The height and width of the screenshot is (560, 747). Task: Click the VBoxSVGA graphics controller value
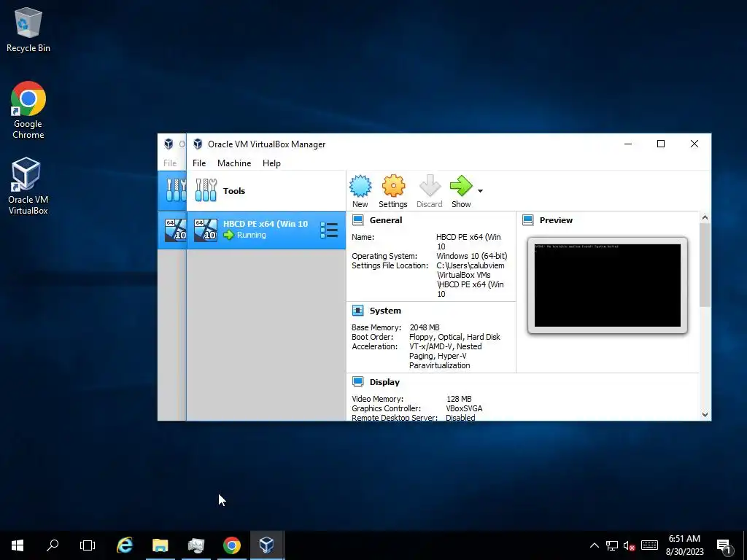coord(464,408)
